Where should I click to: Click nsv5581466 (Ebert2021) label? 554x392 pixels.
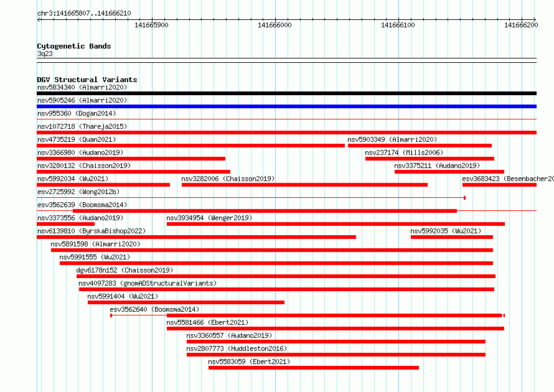(x=207, y=322)
